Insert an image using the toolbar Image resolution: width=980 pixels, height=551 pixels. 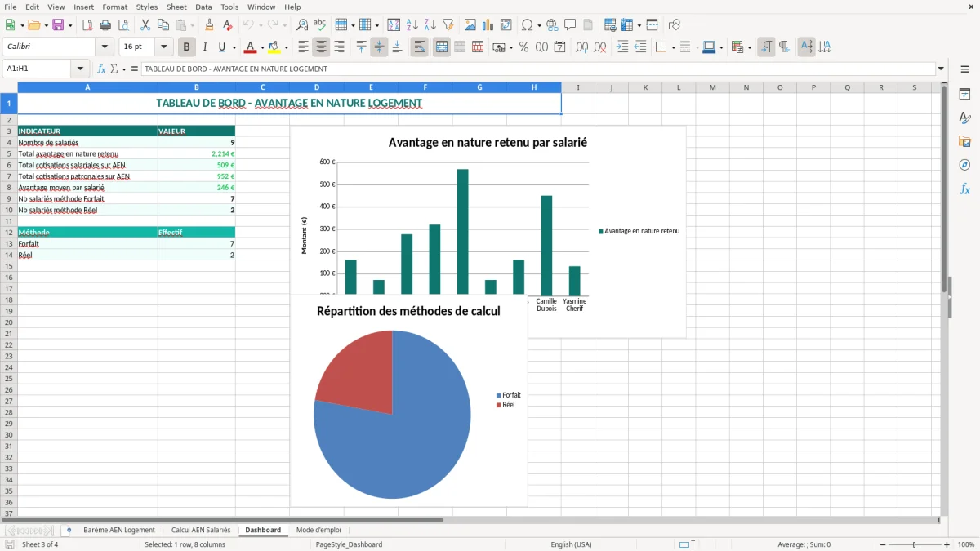[470, 25]
